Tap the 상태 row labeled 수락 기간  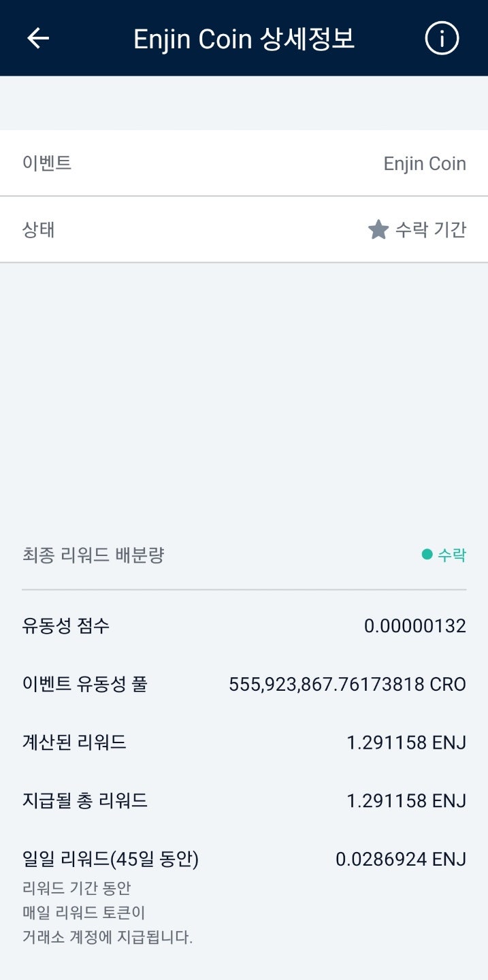[244, 229]
